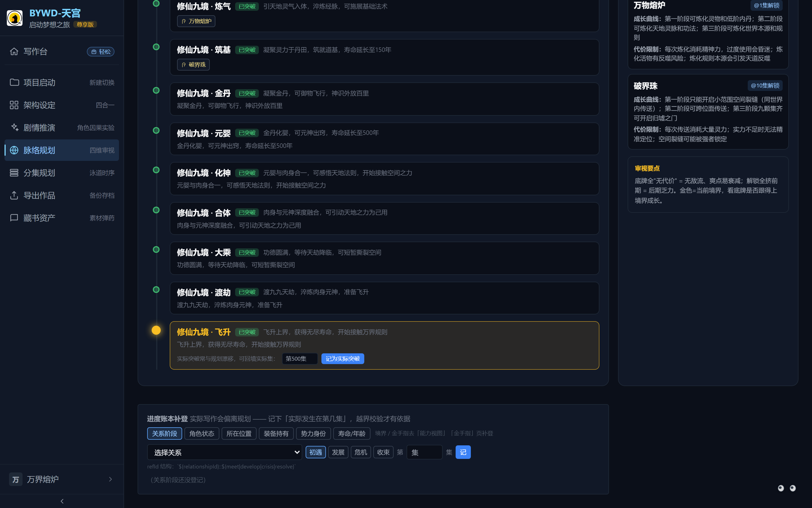Select the 初遇 relationship stage
Screen dimensions: 812x508
point(315,452)
